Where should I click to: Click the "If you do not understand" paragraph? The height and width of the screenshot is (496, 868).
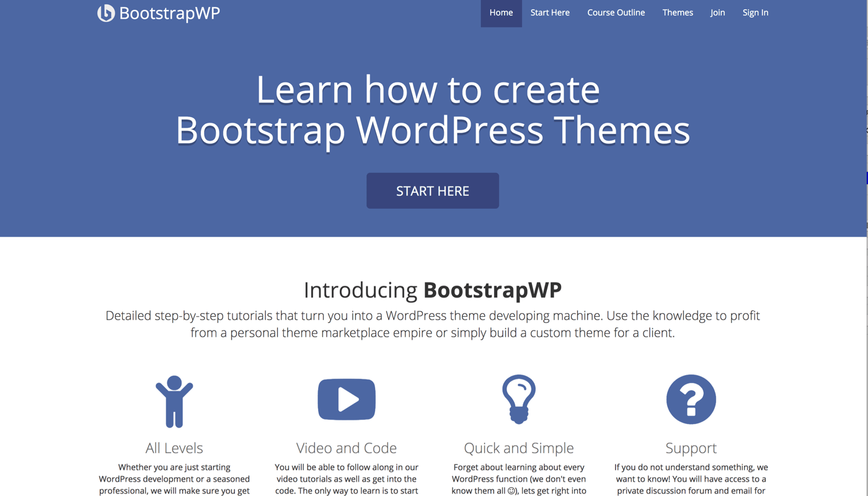[x=691, y=479]
